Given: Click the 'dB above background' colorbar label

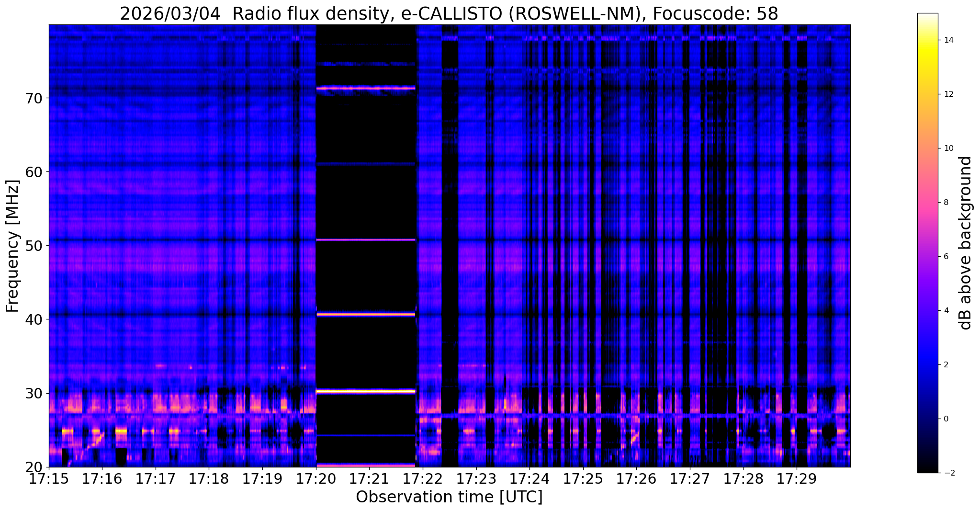Looking at the screenshot, I should [x=965, y=243].
